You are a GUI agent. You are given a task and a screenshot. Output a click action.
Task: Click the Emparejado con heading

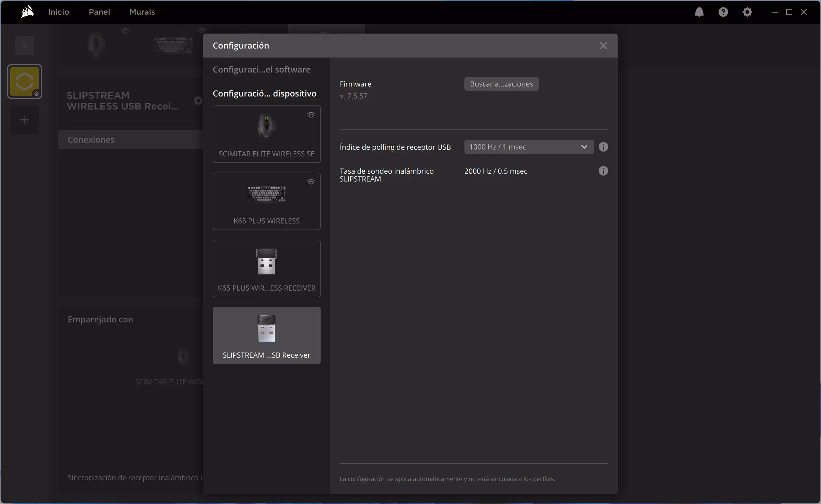100,319
